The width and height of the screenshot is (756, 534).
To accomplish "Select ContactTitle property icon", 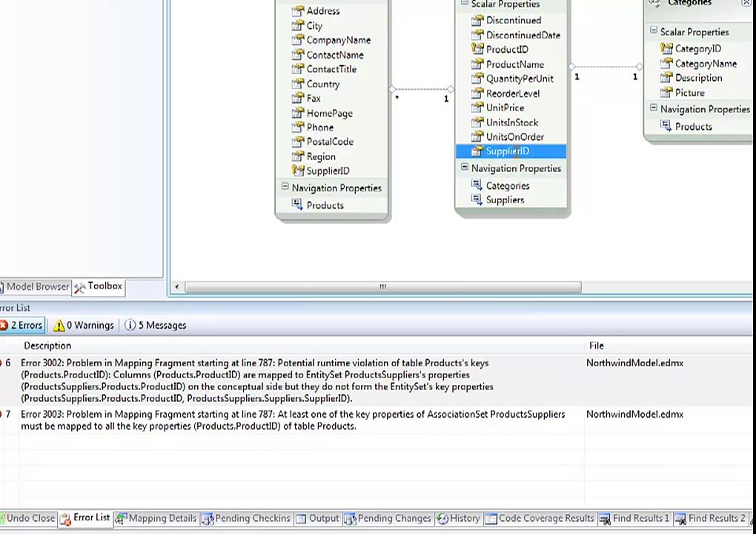I will (298, 69).
